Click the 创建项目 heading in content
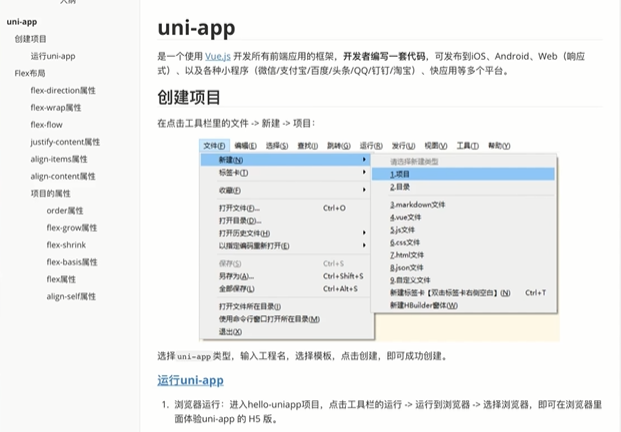 click(189, 97)
